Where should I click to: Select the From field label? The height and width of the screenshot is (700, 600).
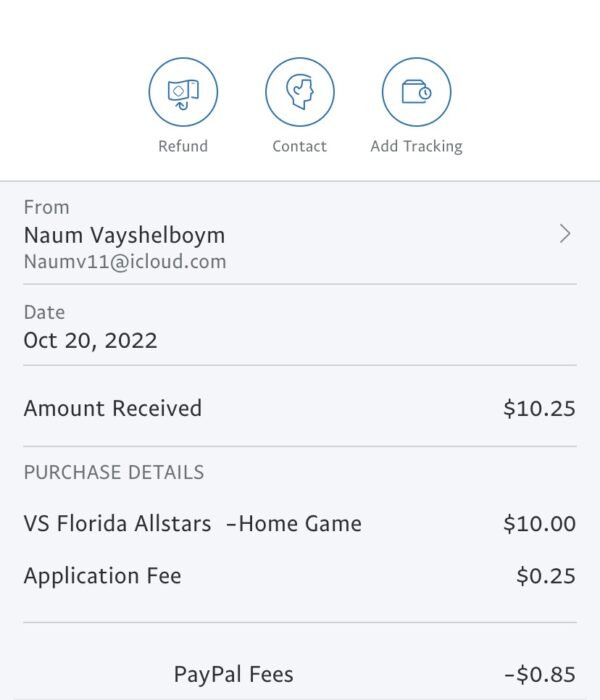pyautogui.click(x=46, y=207)
